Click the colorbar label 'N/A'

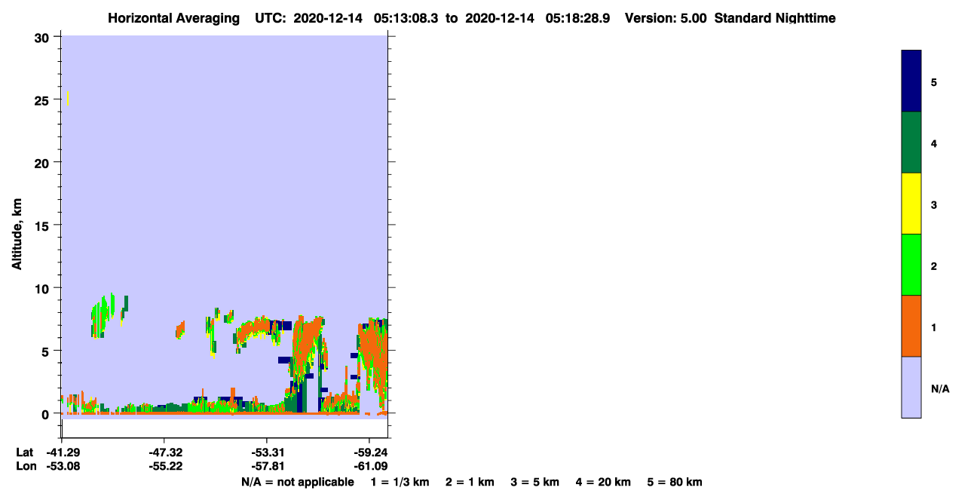tap(940, 388)
